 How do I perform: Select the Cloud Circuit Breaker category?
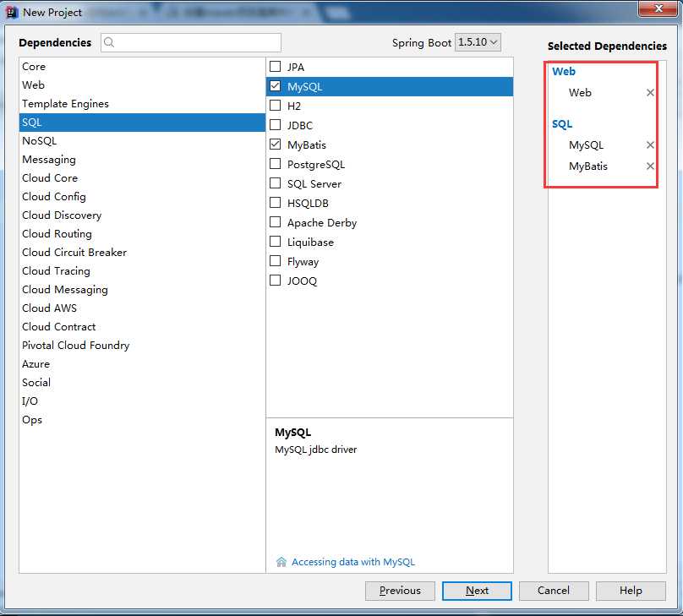pyautogui.click(x=142, y=253)
